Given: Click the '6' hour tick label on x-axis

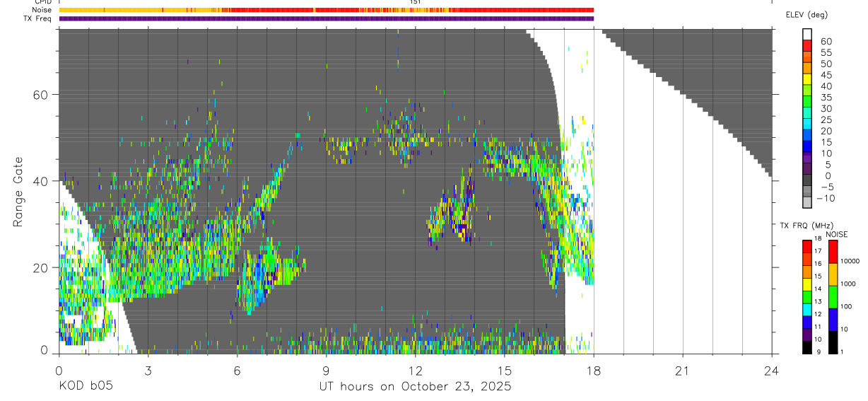Looking at the screenshot, I should coord(237,370).
